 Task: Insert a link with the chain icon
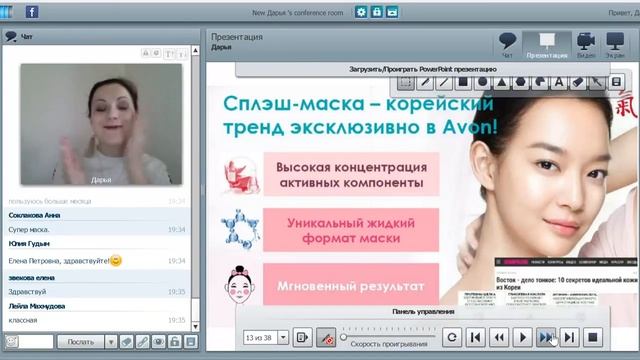pos(142,342)
